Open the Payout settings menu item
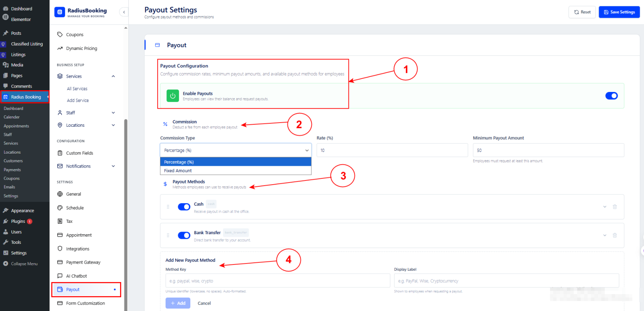This screenshot has width=644, height=311. pos(86,290)
